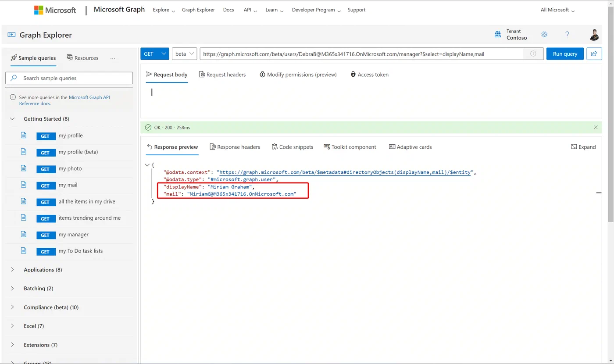Collapse sidebar using Graph Explorer panel icon

pos(11,35)
